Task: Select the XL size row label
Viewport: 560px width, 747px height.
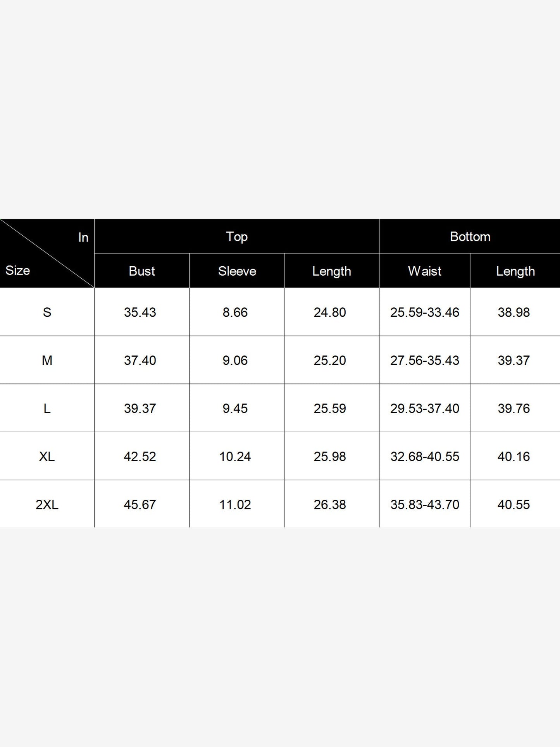Action: (x=47, y=456)
